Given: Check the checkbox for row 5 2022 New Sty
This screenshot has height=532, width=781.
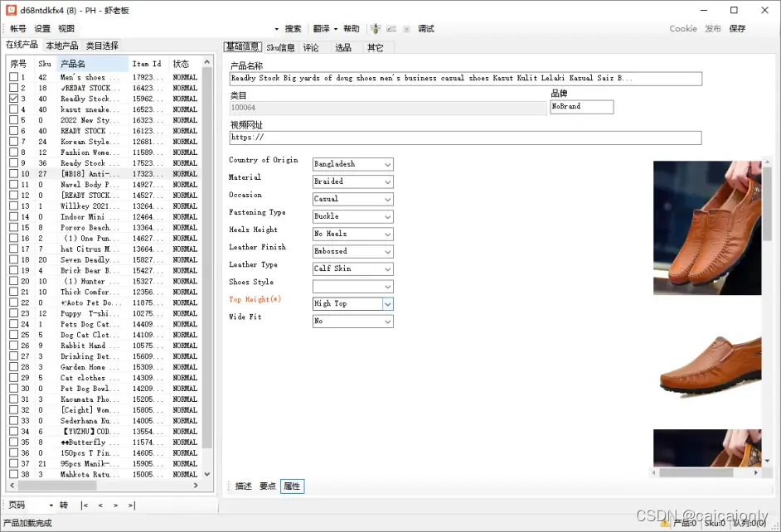Looking at the screenshot, I should click(13, 120).
